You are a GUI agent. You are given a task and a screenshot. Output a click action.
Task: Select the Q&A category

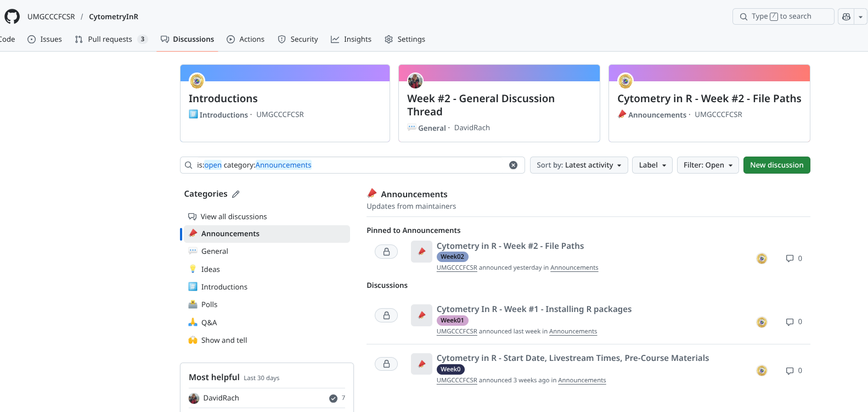coord(209,323)
